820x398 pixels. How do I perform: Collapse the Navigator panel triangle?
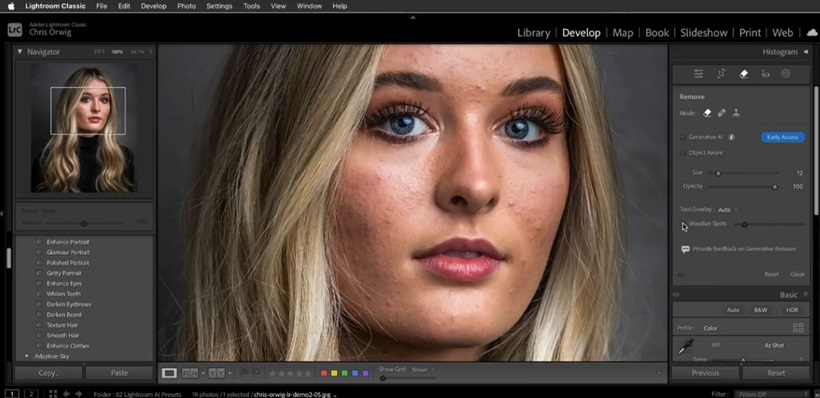(20, 51)
